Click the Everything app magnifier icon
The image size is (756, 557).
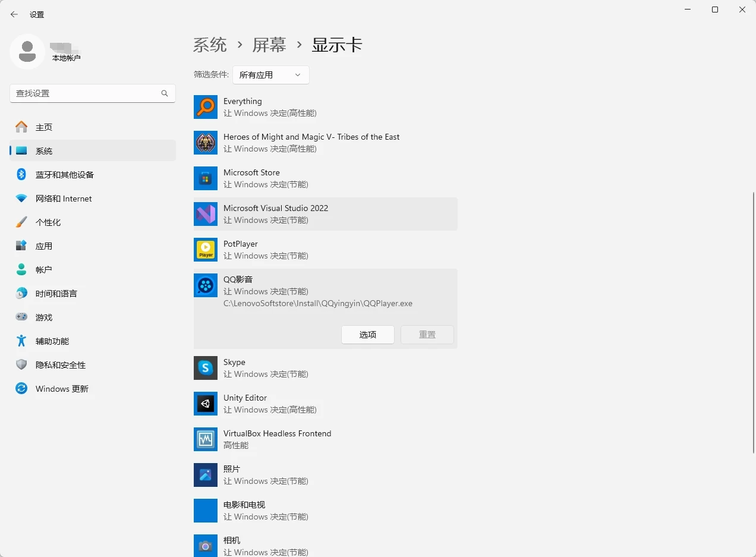(x=206, y=107)
